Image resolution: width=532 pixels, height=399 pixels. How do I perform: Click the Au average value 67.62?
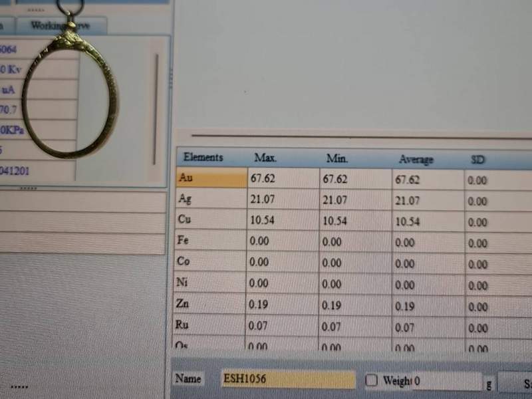click(407, 180)
